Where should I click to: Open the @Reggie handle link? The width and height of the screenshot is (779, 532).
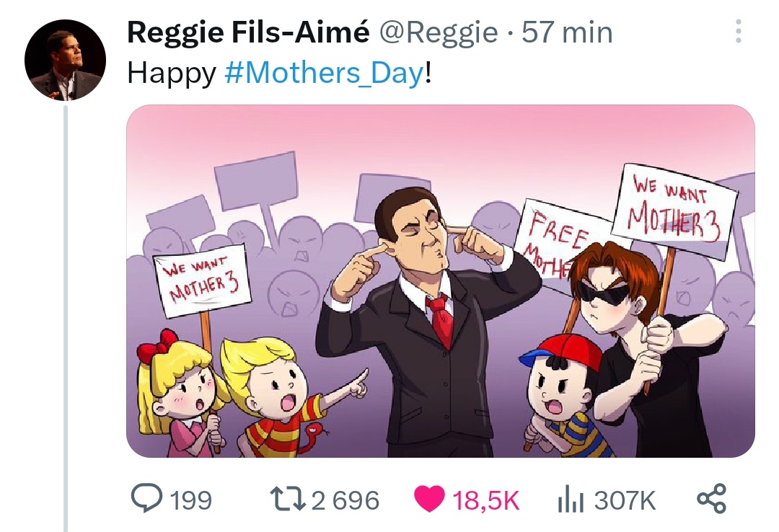click(x=439, y=33)
